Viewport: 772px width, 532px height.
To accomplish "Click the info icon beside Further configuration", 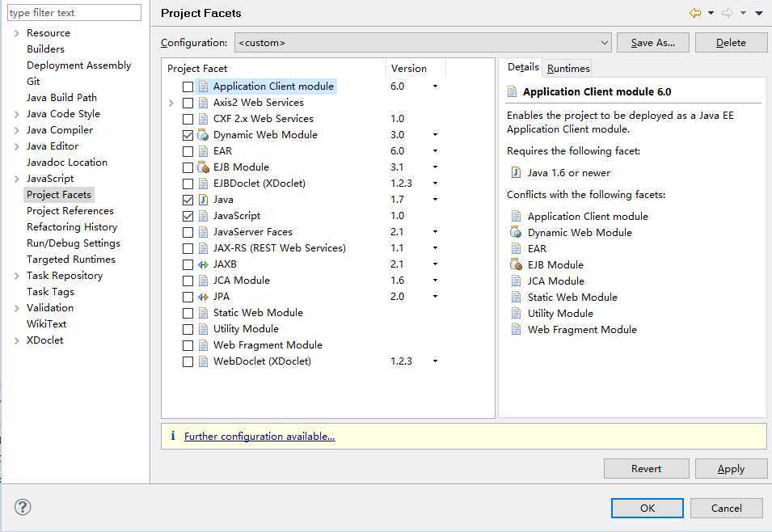I will 172,436.
